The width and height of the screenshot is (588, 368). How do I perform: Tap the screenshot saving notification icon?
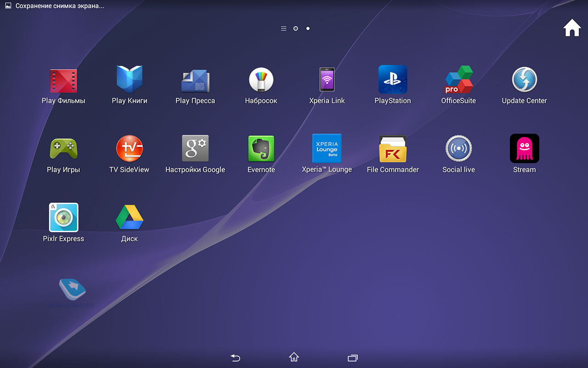tap(8, 6)
